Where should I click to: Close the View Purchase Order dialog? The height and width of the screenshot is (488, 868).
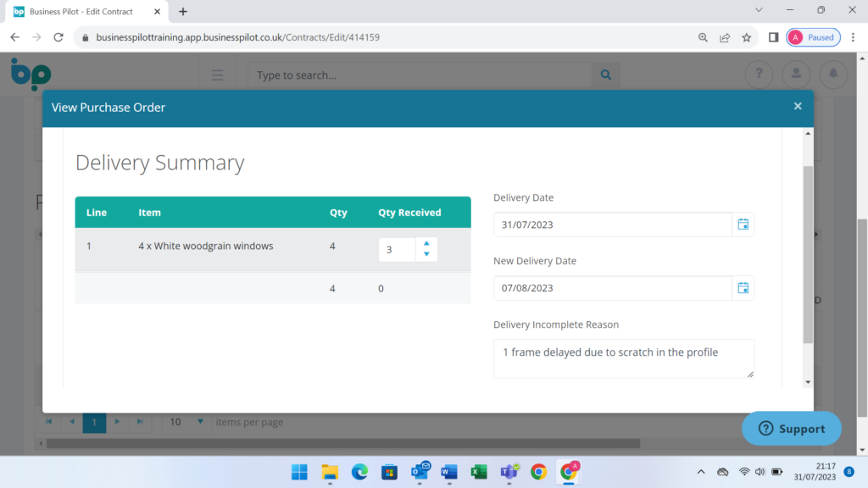pos(797,107)
